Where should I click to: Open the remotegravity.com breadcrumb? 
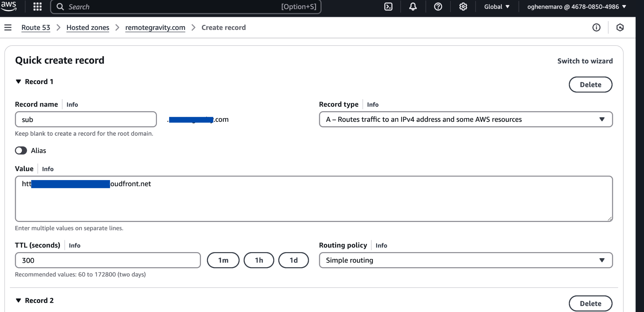tap(155, 27)
